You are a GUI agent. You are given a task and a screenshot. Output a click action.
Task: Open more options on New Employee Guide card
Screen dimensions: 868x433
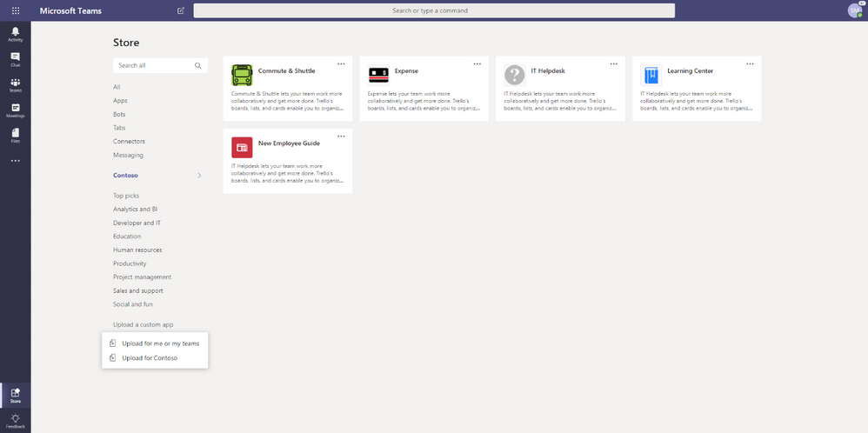[341, 137]
